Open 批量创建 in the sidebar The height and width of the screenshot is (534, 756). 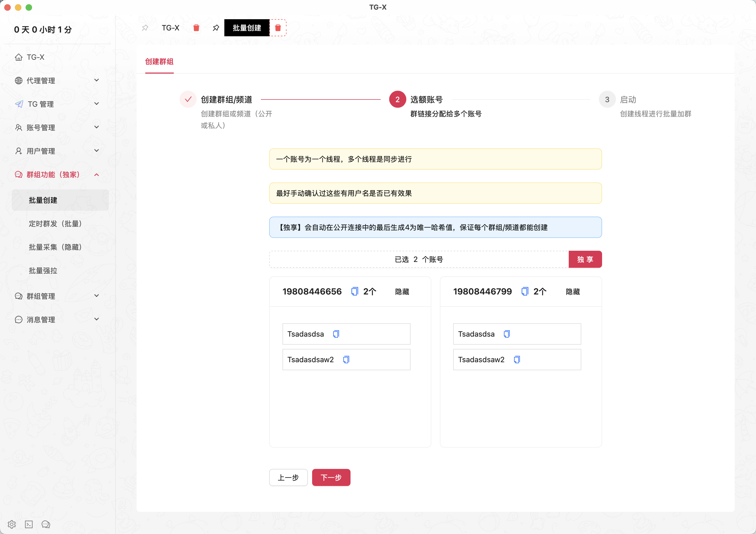[60, 200]
